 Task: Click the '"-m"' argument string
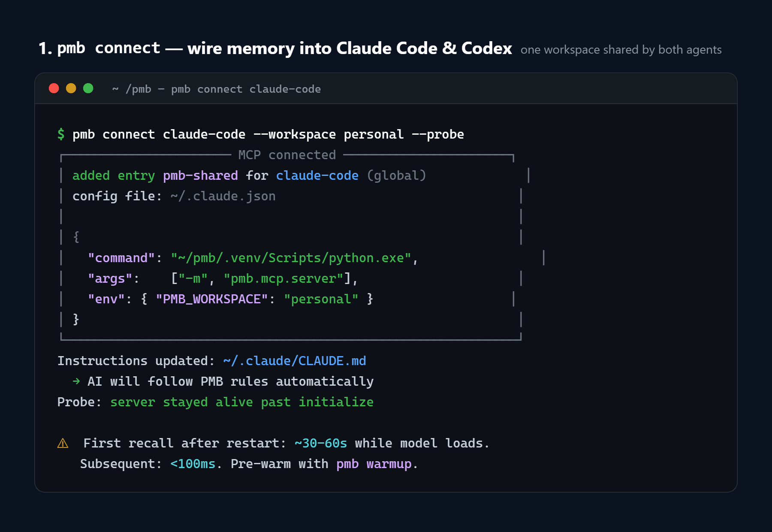click(x=193, y=278)
